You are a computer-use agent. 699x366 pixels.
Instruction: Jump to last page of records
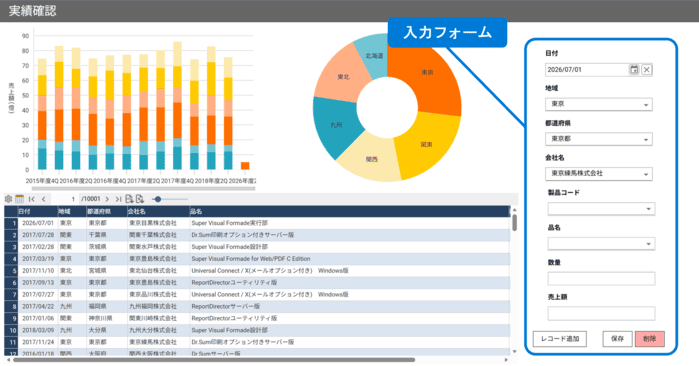tap(118, 199)
